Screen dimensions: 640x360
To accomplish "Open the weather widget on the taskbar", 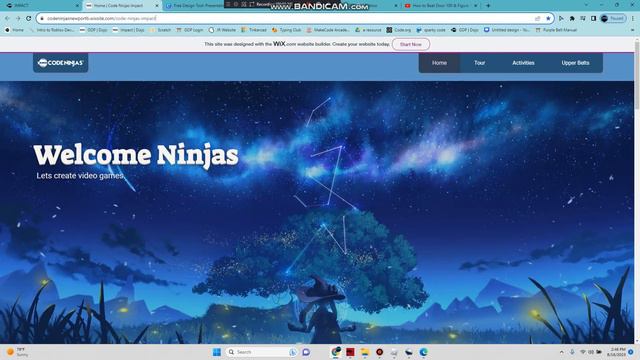I will point(18,352).
